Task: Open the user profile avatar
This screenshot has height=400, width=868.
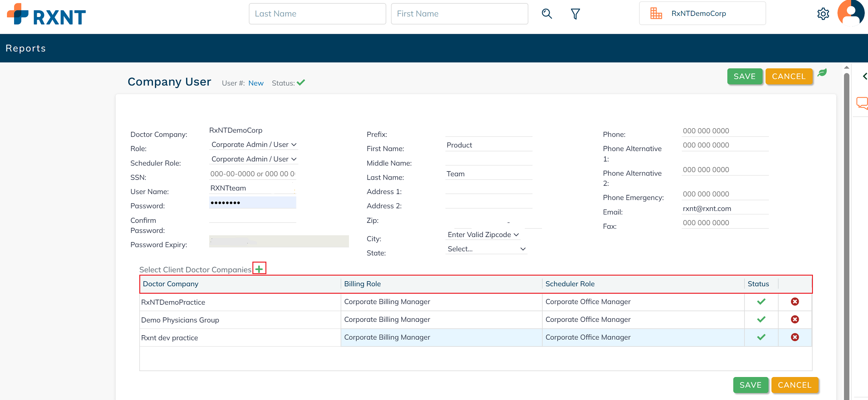Action: (851, 13)
